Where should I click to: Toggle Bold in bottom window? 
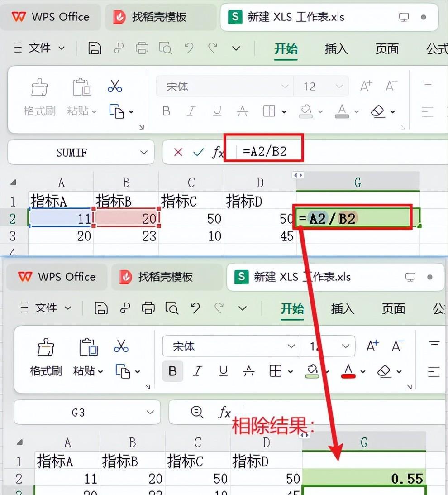coord(172,371)
